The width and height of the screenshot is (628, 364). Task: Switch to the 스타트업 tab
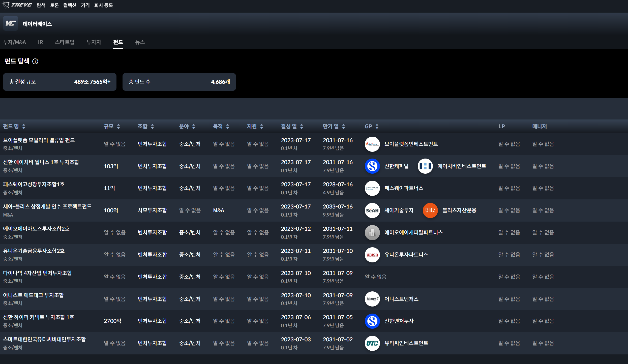(65, 42)
